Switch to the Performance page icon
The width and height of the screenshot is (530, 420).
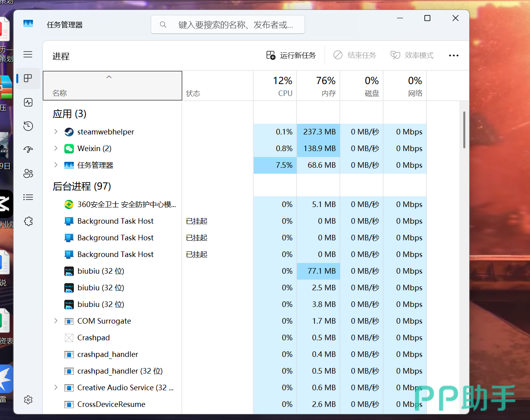coord(28,102)
